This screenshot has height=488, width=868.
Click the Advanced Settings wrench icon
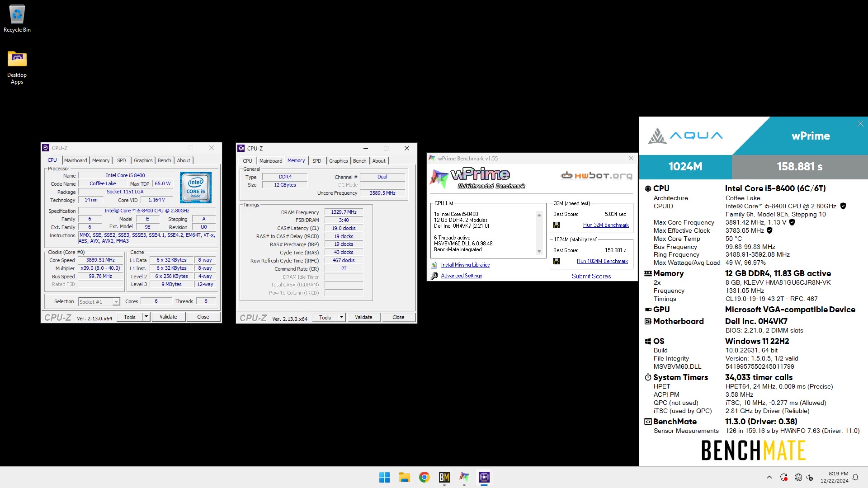coord(434,276)
